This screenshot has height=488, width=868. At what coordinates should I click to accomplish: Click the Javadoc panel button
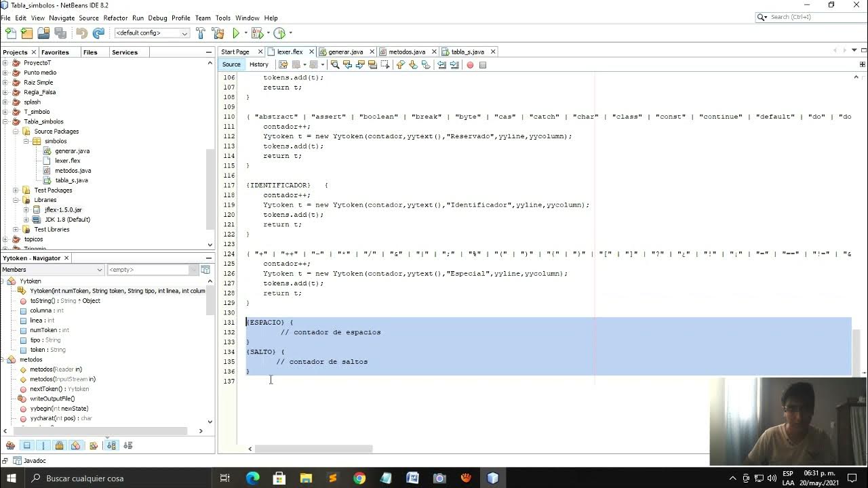point(30,461)
